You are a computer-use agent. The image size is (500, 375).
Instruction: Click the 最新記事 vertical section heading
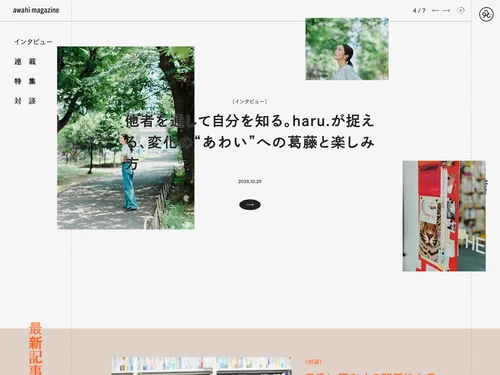point(35,348)
